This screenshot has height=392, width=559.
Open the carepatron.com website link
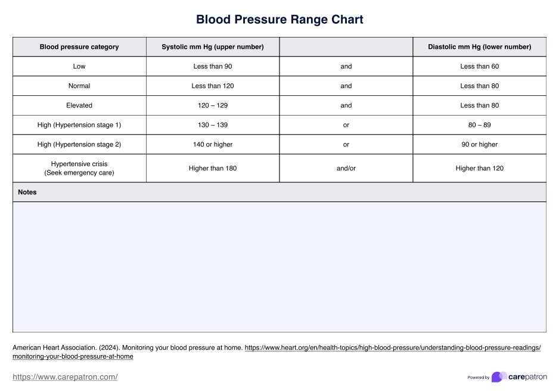tap(65, 377)
